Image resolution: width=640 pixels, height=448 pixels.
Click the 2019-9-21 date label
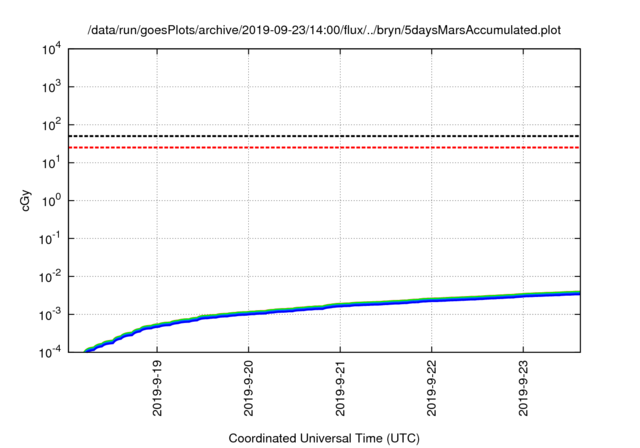340,388
